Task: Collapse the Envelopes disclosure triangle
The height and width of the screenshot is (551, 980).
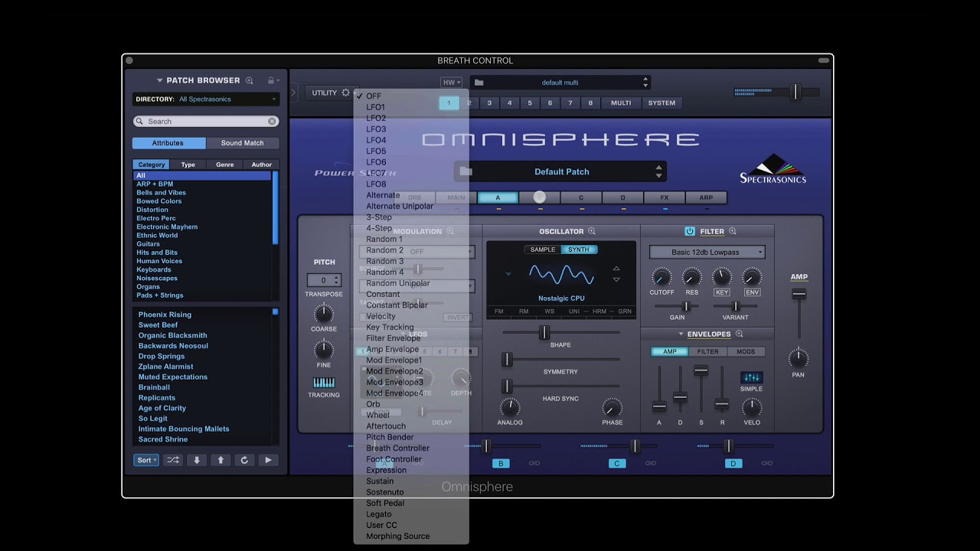Action: tap(681, 334)
